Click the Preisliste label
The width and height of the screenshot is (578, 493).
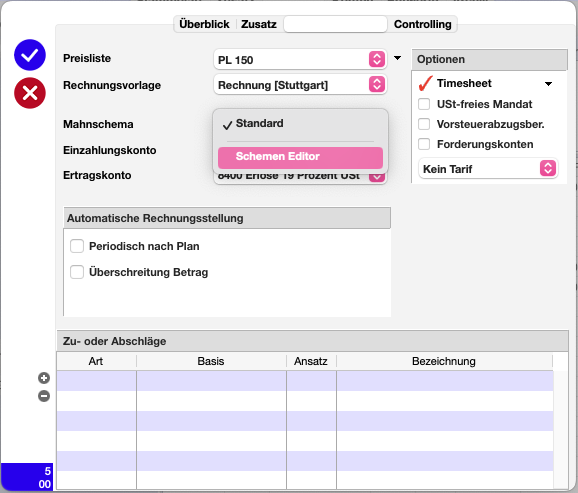pyautogui.click(x=87, y=58)
